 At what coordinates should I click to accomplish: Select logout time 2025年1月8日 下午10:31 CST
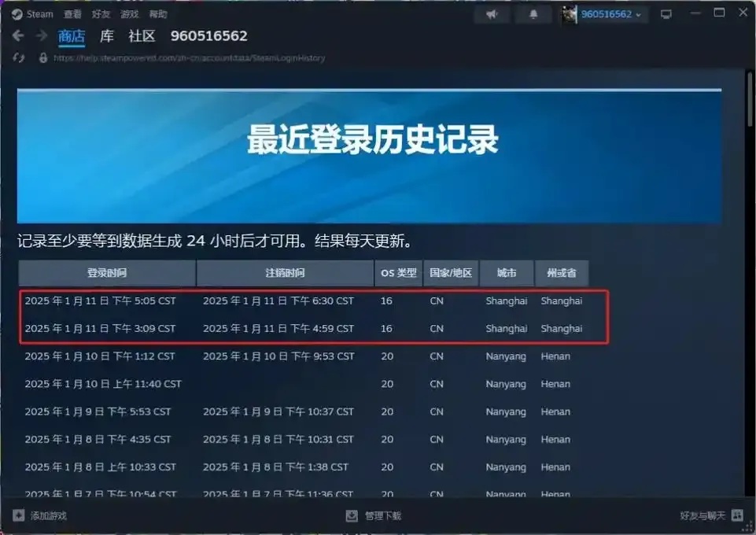[278, 439]
